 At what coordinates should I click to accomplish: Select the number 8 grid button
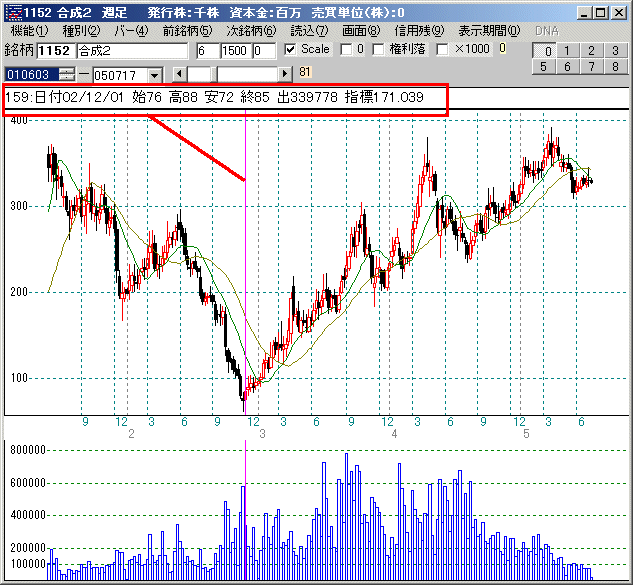click(x=615, y=66)
